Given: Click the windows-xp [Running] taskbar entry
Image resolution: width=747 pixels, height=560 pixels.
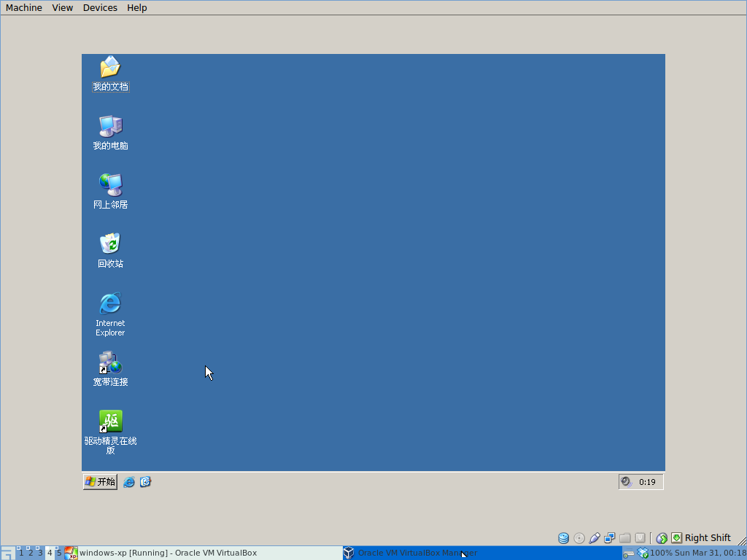Looking at the screenshot, I should (x=203, y=553).
